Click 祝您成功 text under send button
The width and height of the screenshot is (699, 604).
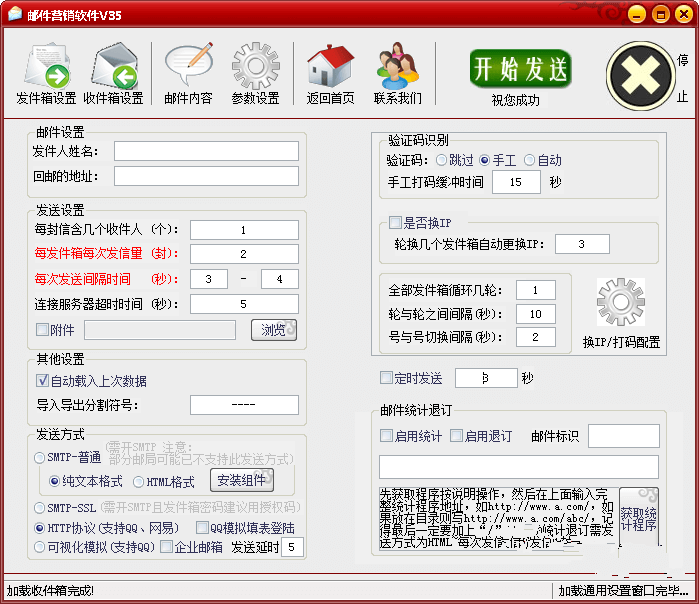coord(516,100)
